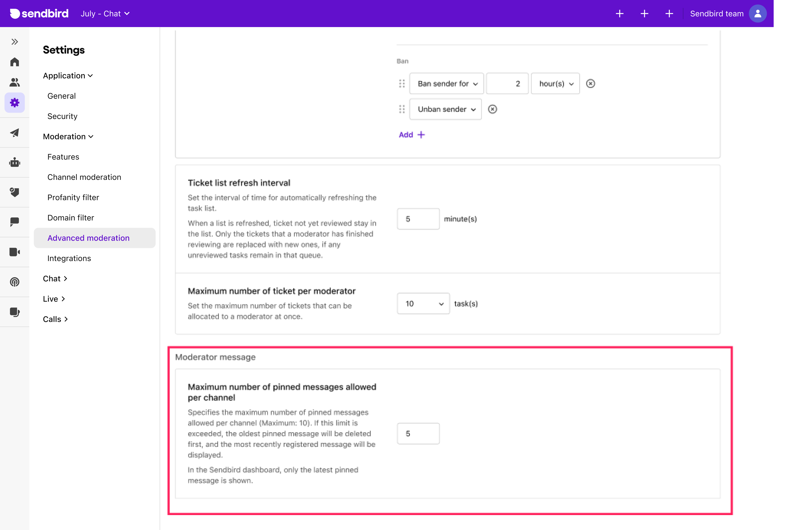
Task: Open the Users icon in sidebar
Action: [x=15, y=82]
